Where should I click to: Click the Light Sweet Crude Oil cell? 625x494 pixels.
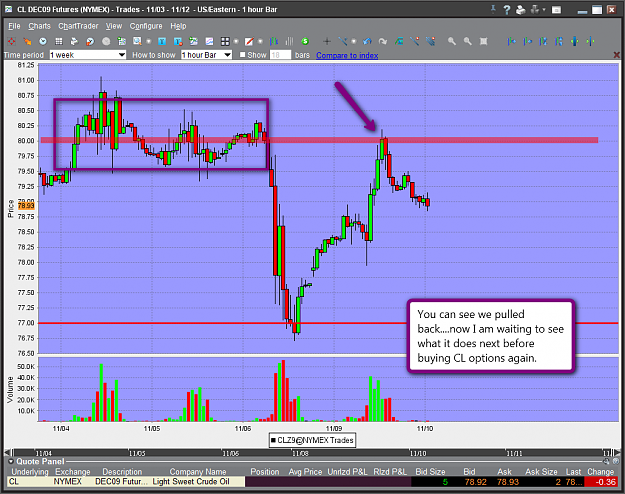tap(191, 482)
